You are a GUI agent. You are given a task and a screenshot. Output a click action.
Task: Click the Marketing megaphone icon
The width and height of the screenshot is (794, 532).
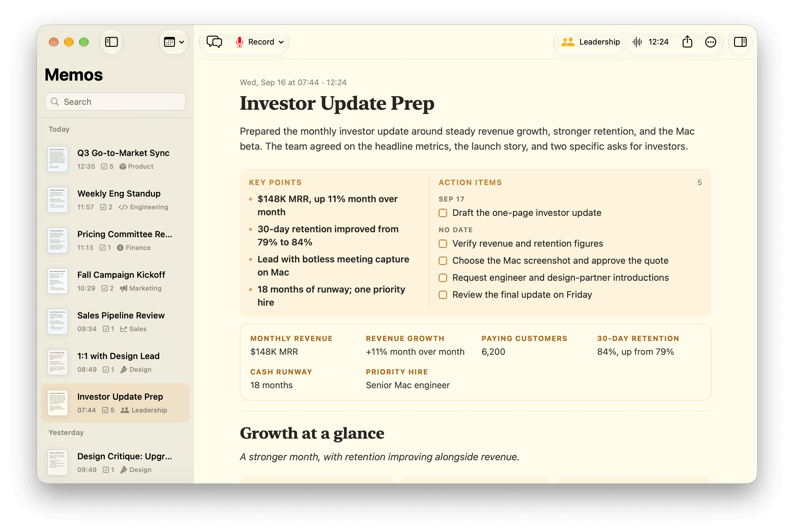(x=123, y=288)
